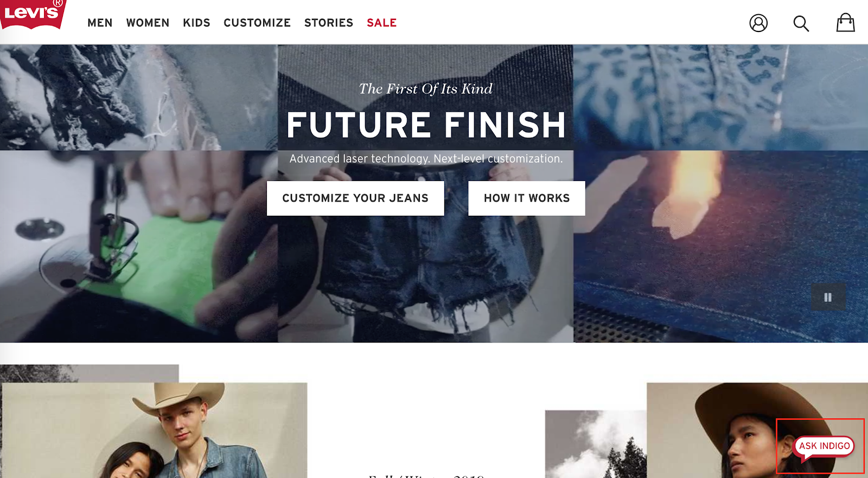This screenshot has height=478, width=868.
Task: Open the shopping bag icon
Action: point(845,23)
